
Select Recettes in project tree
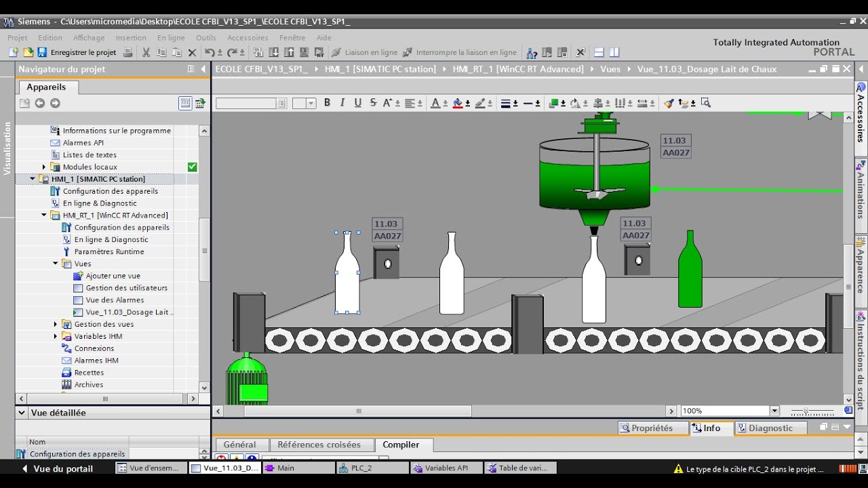89,373
